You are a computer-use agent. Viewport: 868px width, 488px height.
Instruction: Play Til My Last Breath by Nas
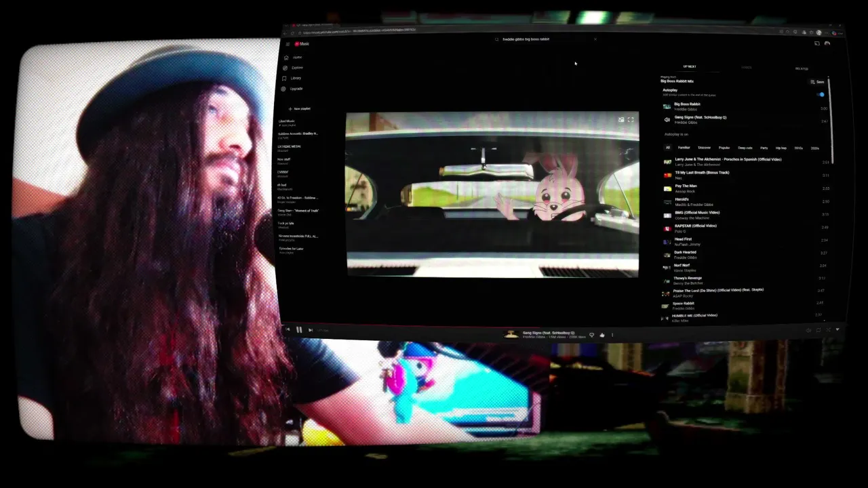(x=746, y=175)
